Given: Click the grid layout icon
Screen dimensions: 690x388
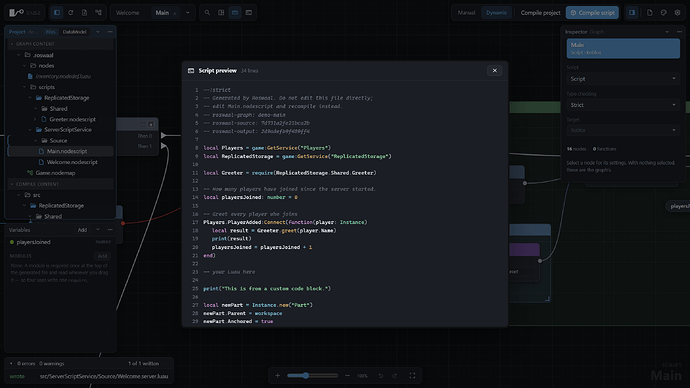Looking at the screenshot, I should pyautogui.click(x=221, y=13).
